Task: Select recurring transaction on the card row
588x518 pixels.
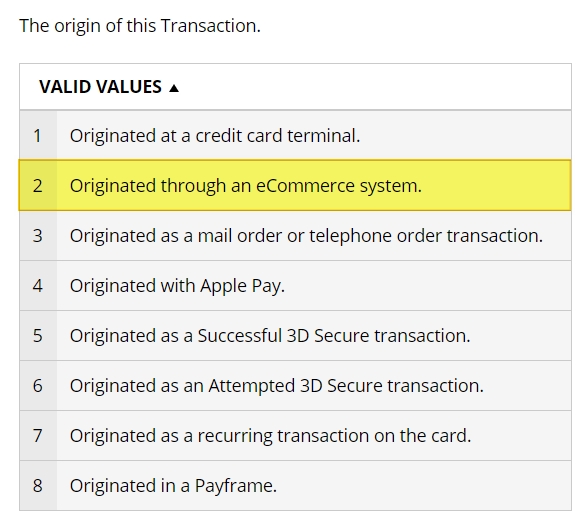Action: coord(296,435)
